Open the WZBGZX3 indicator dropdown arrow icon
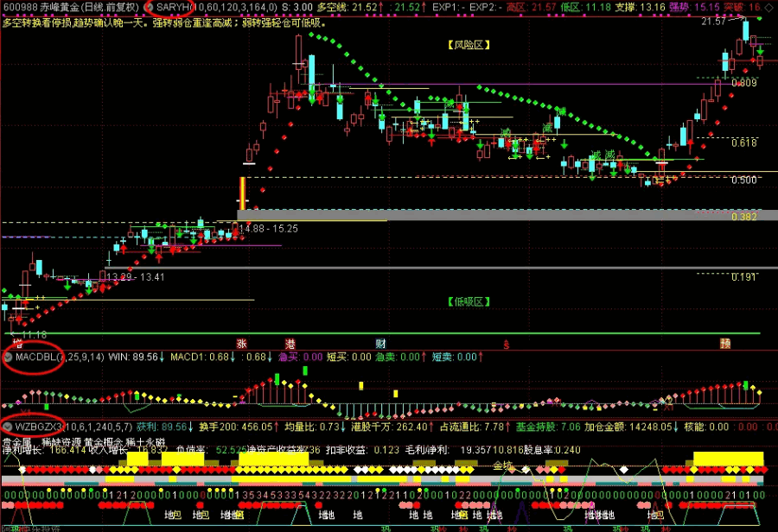Image resolution: width=778 pixels, height=532 pixels. pyautogui.click(x=8, y=427)
